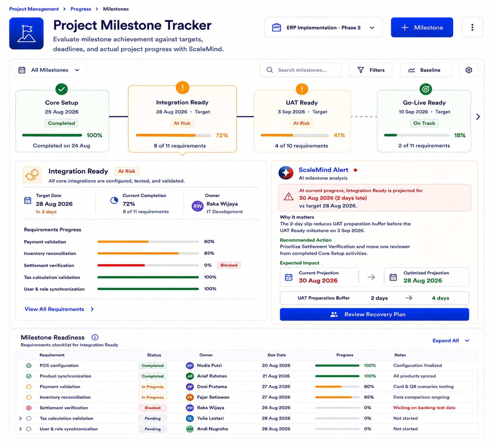Open View All Requirements link

click(59, 309)
